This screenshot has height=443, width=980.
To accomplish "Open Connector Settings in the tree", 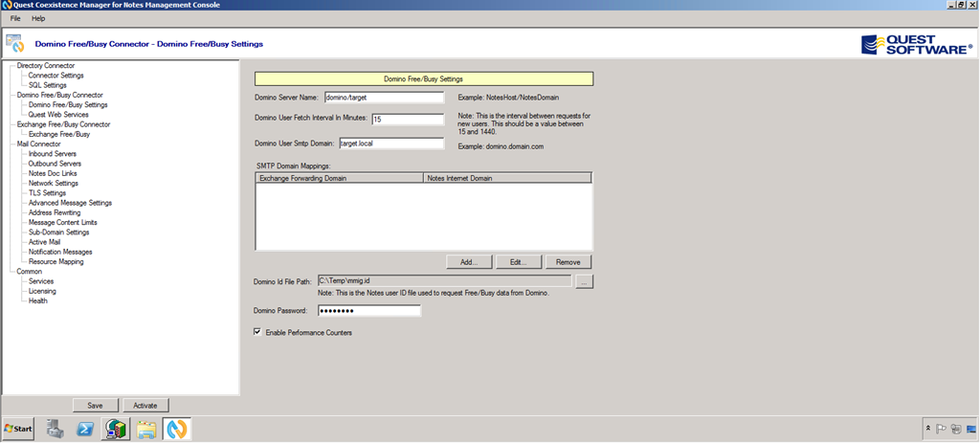I will [x=56, y=76].
